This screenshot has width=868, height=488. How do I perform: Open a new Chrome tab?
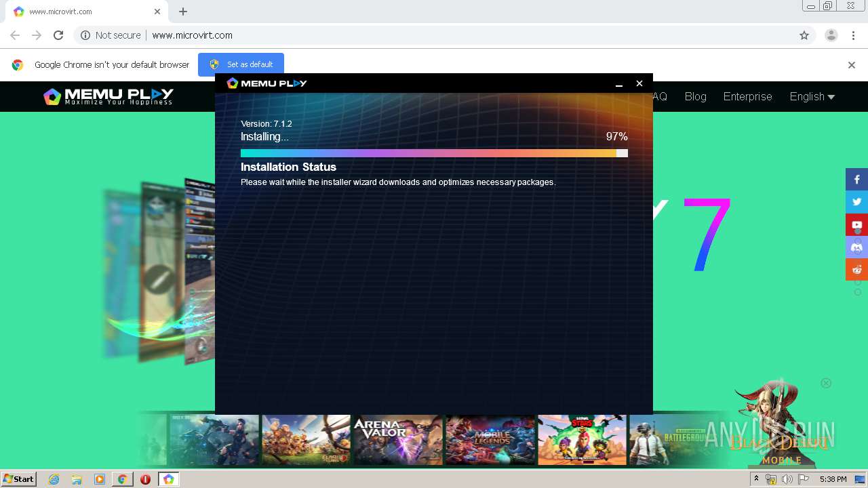183,12
